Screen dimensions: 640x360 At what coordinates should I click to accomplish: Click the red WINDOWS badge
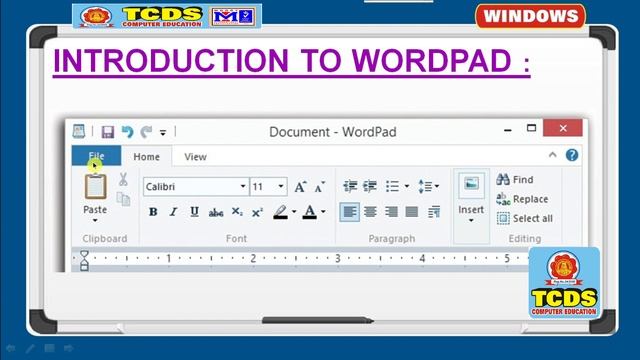pyautogui.click(x=530, y=16)
